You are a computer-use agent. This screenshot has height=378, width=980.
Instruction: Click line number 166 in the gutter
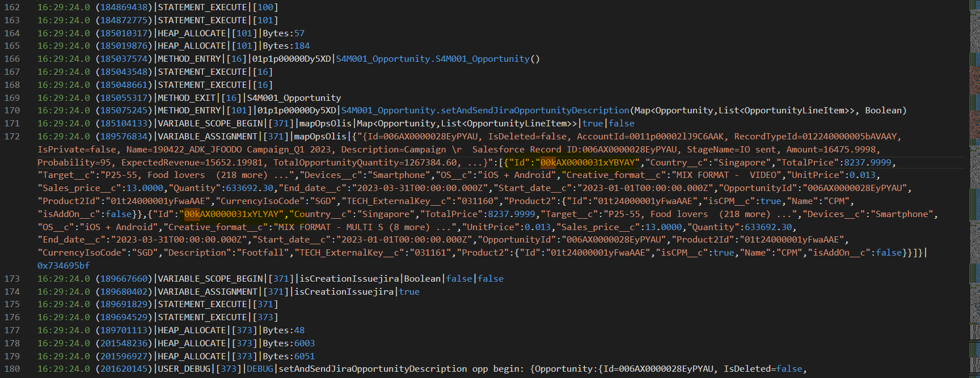click(x=12, y=59)
